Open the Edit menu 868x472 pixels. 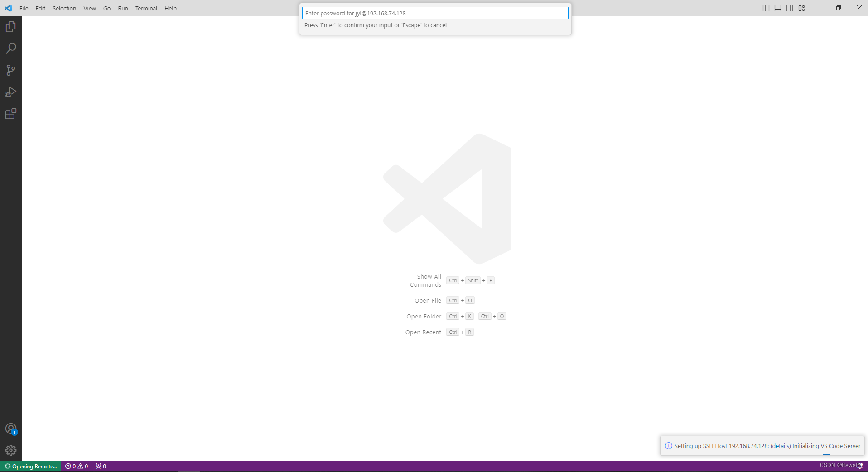40,8
